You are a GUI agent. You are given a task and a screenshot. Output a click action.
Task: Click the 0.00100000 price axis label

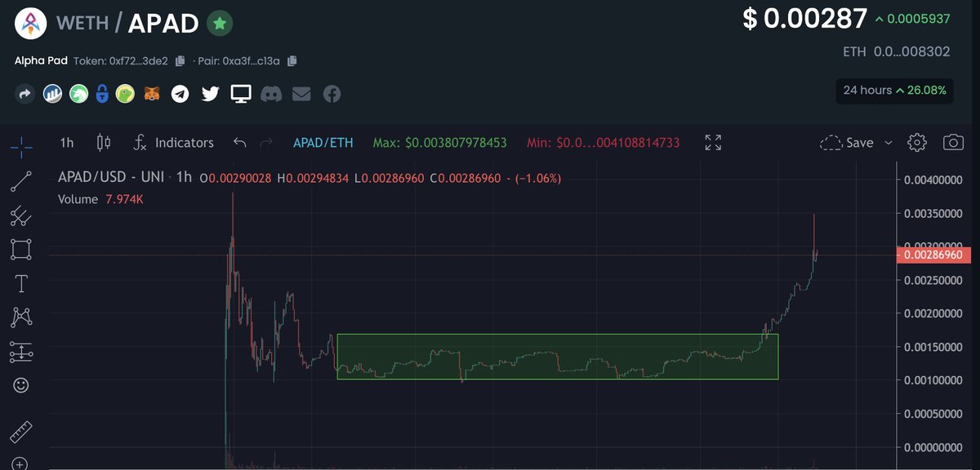[933, 380]
